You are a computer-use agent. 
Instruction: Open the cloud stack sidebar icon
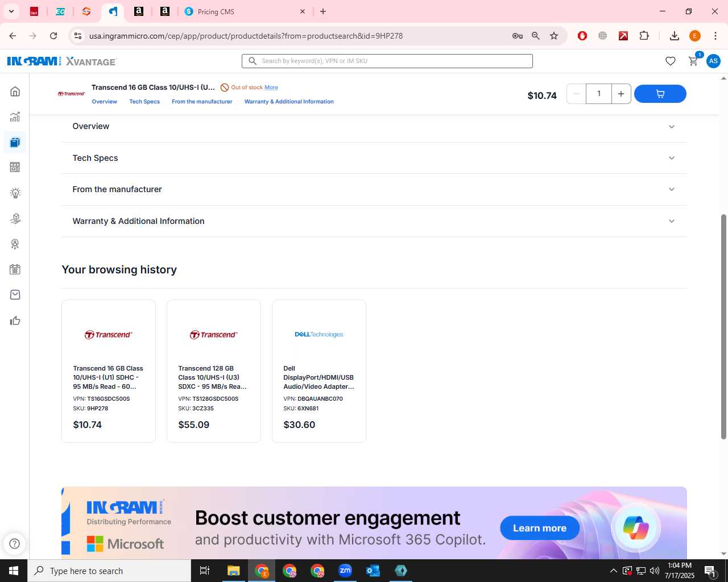[x=15, y=219]
